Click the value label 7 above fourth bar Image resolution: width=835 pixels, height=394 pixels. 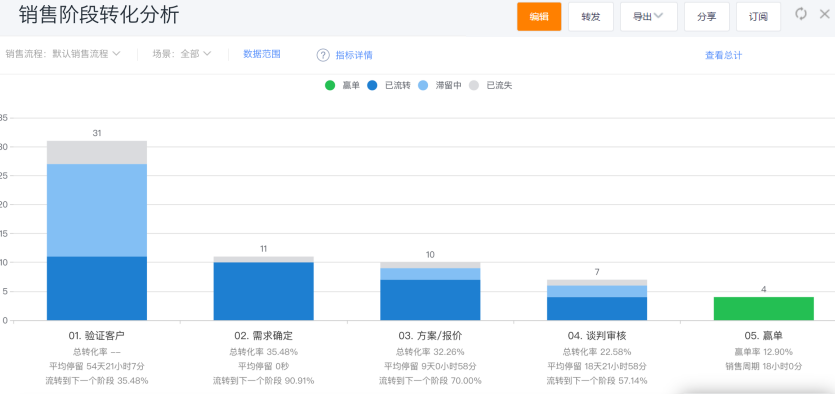click(x=597, y=272)
